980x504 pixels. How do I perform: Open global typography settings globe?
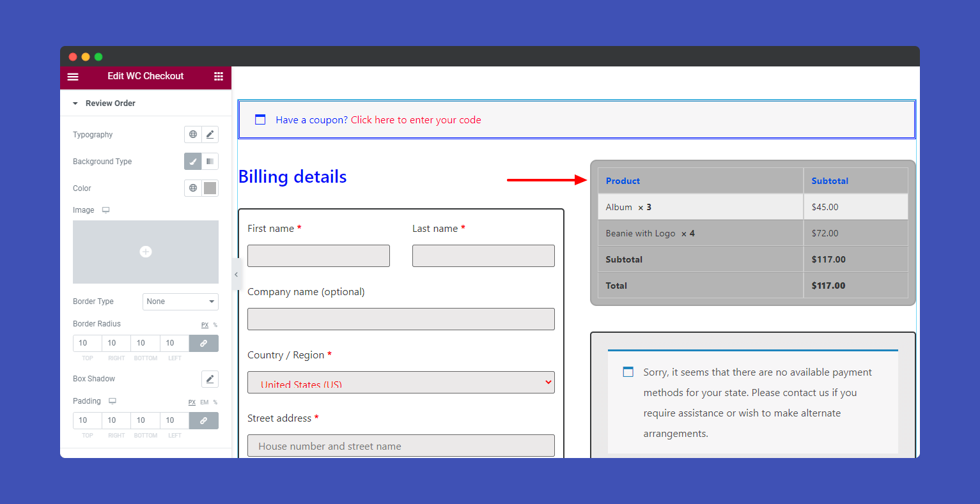pos(193,135)
